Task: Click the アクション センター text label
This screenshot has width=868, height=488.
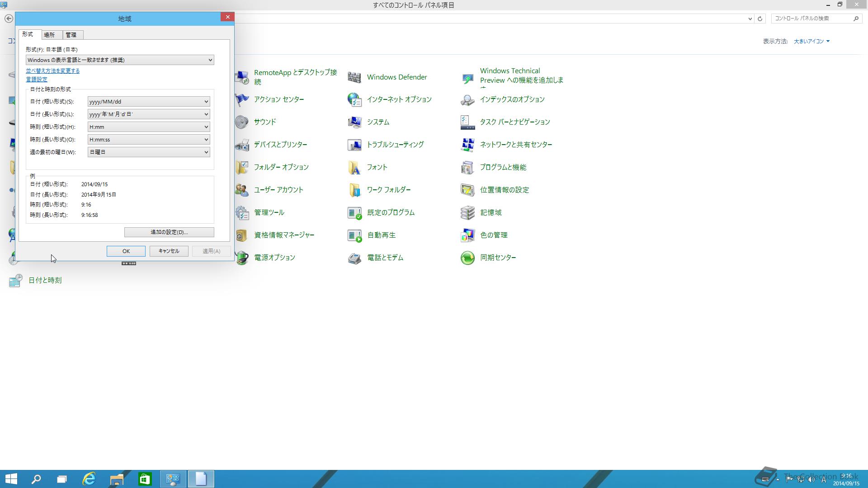Action: click(279, 100)
